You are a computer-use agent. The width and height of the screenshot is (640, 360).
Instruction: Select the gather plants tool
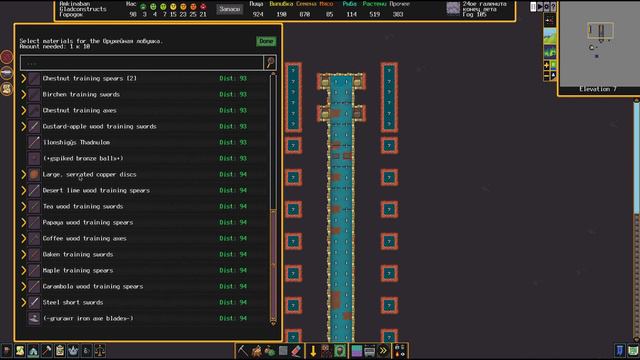pos(270,351)
